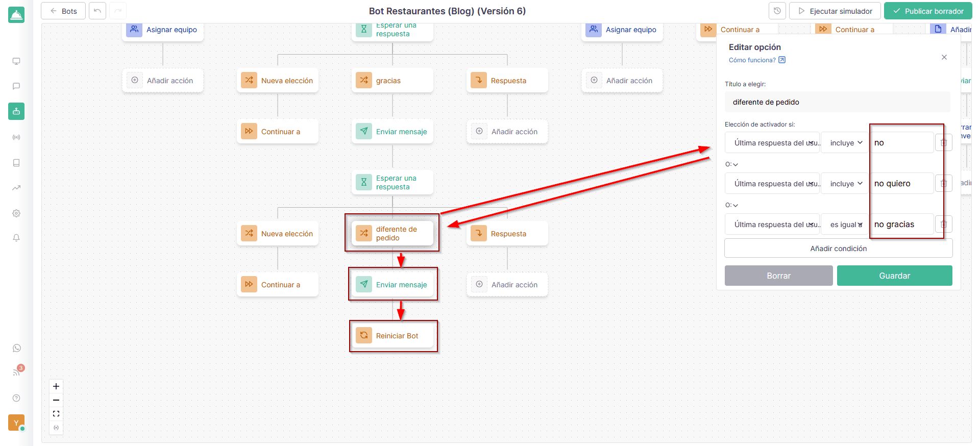Select the Bots sidebar icon
Image resolution: width=980 pixels, height=446 pixels.
[16, 111]
